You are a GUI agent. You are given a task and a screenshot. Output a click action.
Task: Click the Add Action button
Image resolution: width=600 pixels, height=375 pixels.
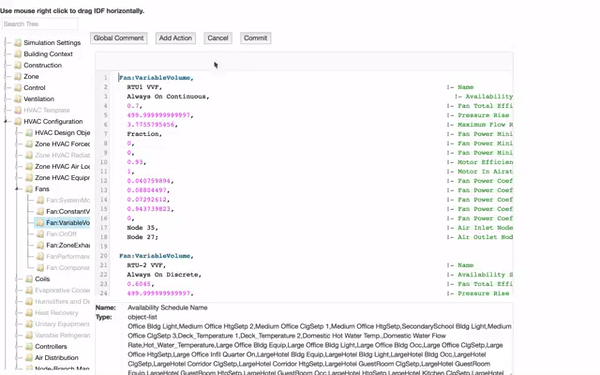tap(175, 38)
